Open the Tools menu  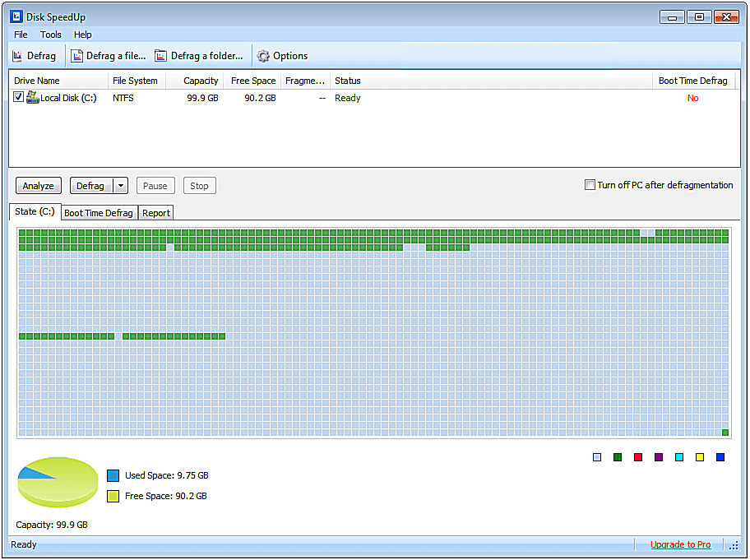click(x=51, y=35)
